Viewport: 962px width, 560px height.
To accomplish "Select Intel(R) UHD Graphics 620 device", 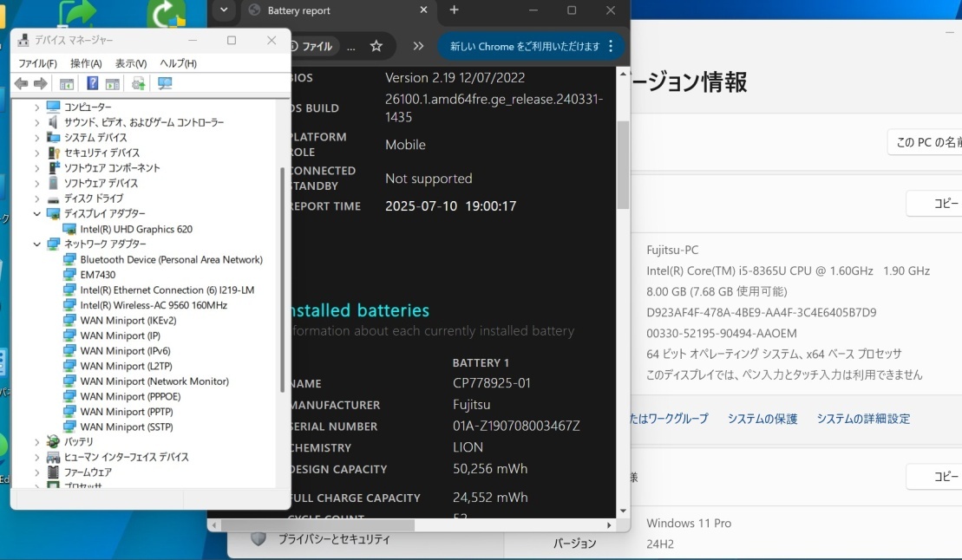I will [x=136, y=229].
